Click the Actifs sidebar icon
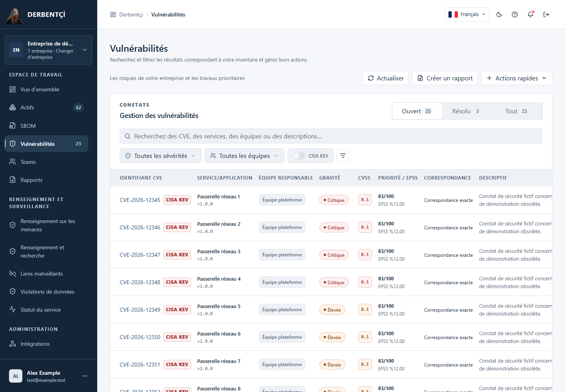Image resolution: width=565 pixels, height=392 pixels. [13, 107]
